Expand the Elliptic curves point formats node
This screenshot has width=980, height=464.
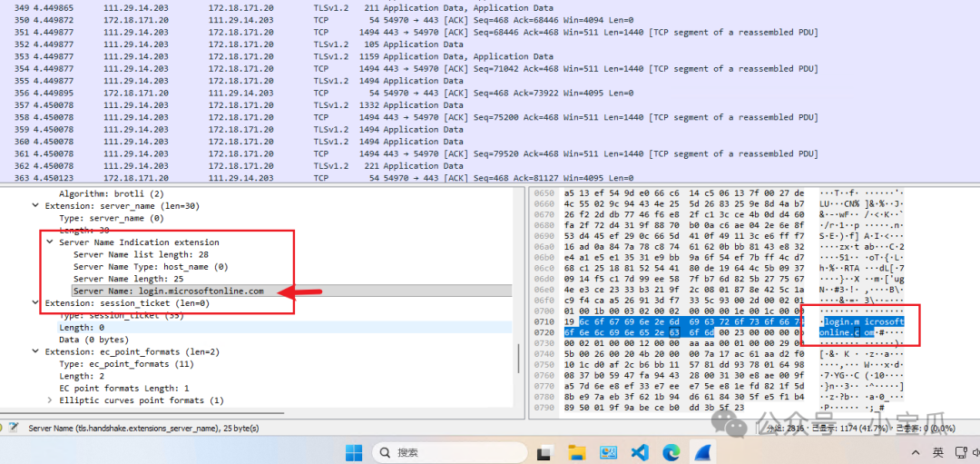(50, 400)
